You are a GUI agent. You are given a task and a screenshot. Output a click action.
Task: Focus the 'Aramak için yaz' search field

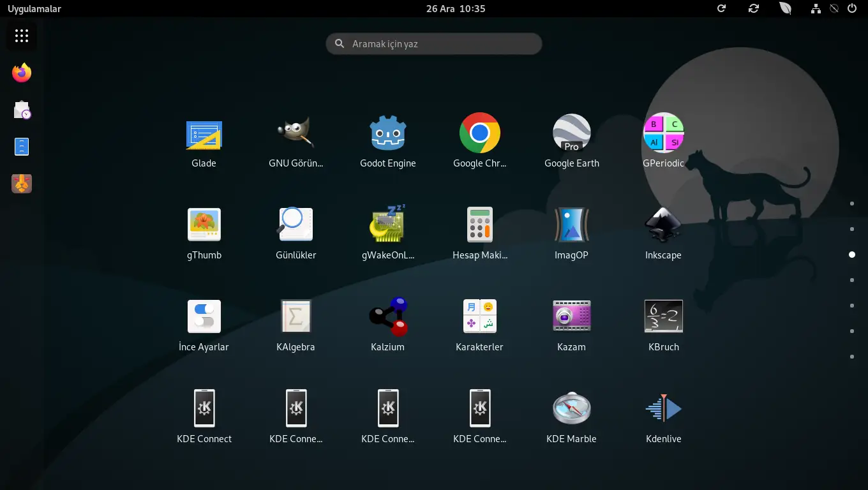click(x=434, y=44)
